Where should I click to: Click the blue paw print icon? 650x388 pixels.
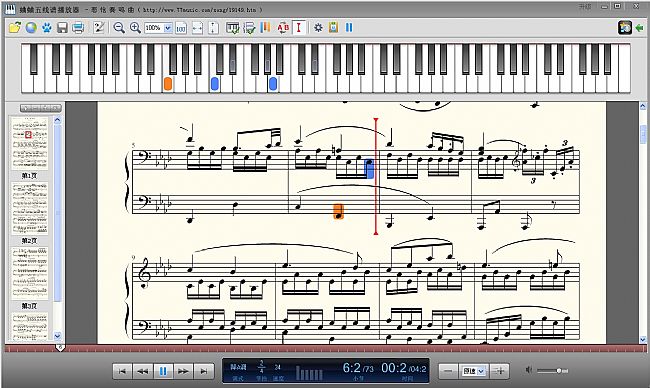46,28
